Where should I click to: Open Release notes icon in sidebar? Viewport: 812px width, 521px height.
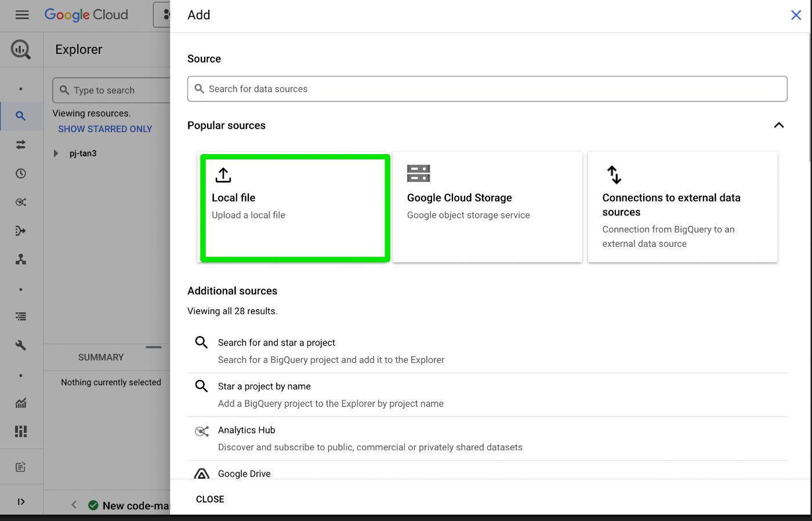(x=21, y=467)
